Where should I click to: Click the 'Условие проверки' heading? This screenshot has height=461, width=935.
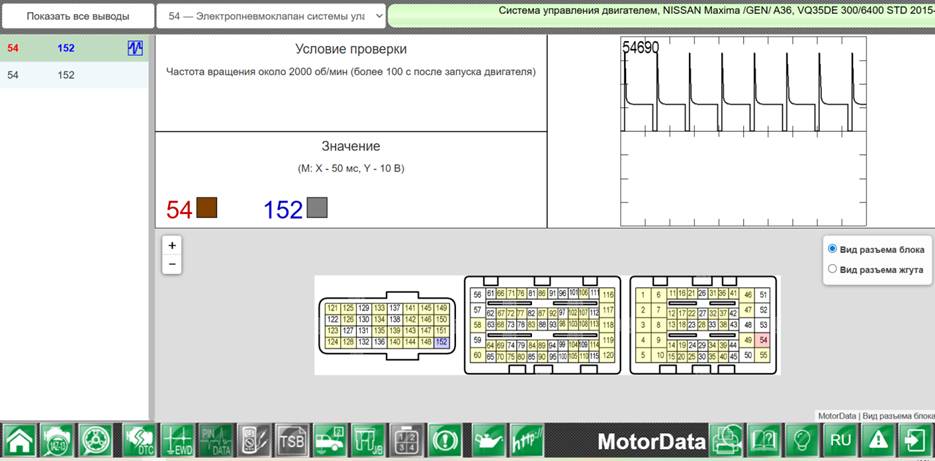click(351, 49)
